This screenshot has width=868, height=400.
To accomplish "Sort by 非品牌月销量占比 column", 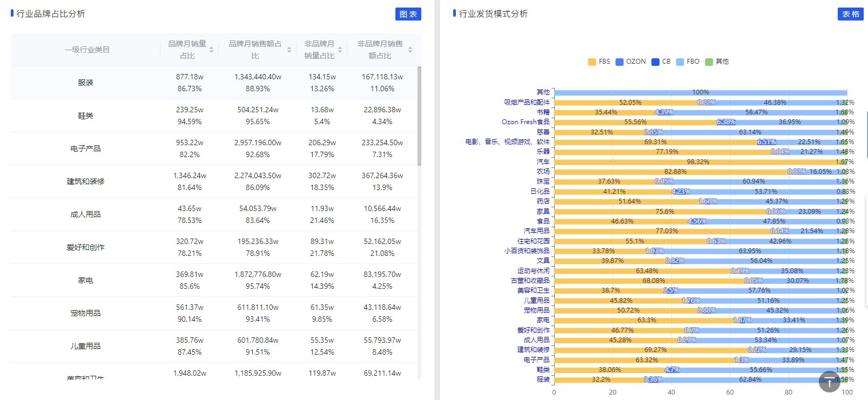I will [340, 50].
